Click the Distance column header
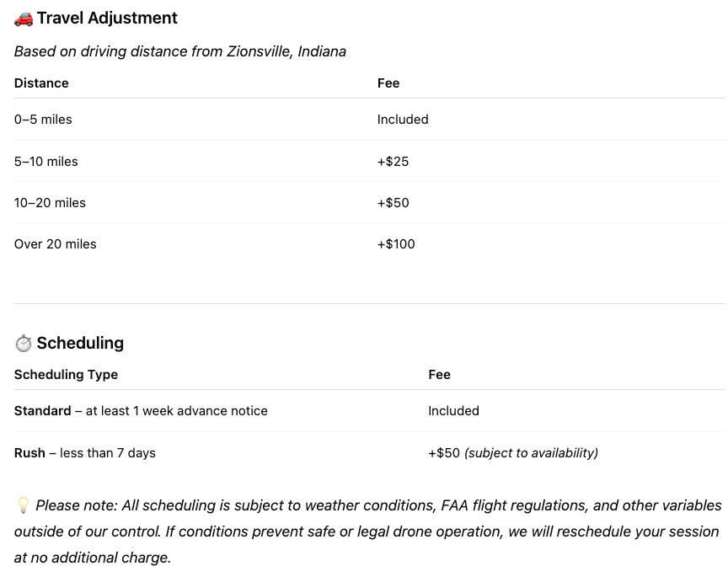The image size is (728, 577). coord(41,83)
